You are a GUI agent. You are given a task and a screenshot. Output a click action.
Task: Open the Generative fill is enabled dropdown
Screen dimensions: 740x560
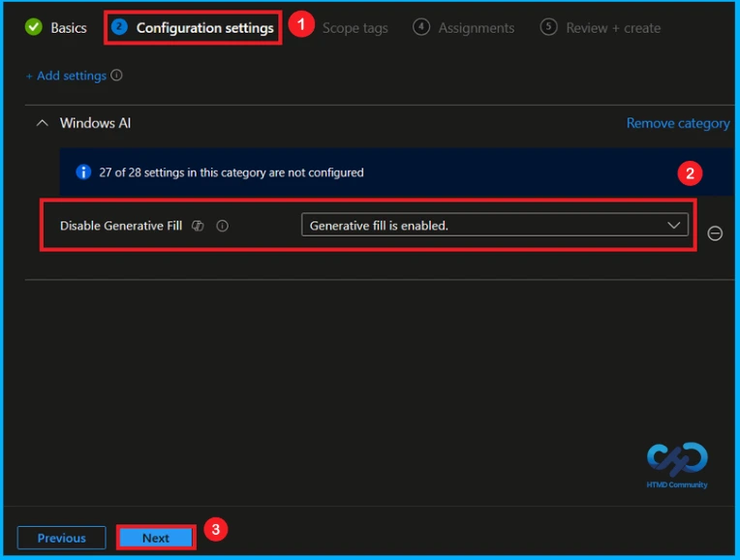tap(495, 225)
